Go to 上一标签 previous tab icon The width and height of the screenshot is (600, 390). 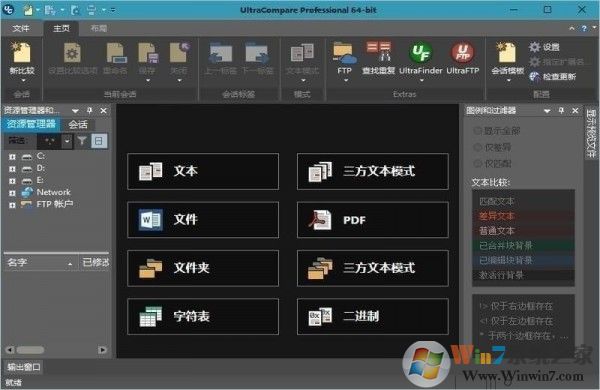coord(220,54)
